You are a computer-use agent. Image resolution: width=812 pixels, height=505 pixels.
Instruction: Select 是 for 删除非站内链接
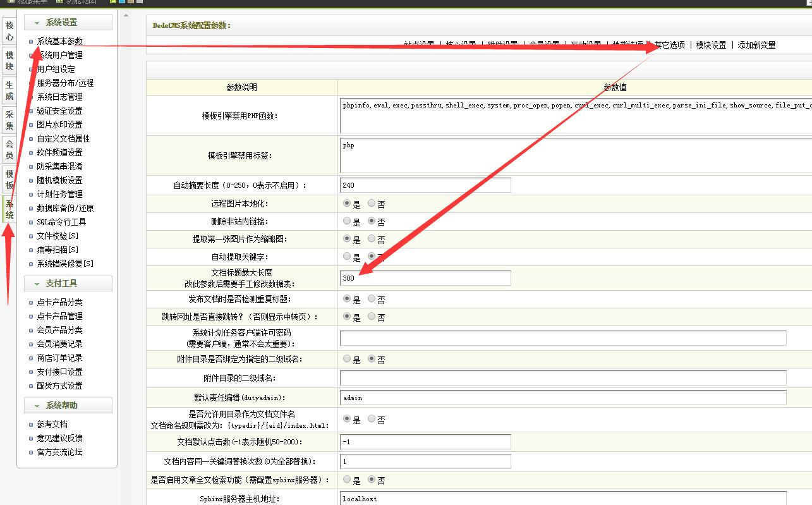347,221
